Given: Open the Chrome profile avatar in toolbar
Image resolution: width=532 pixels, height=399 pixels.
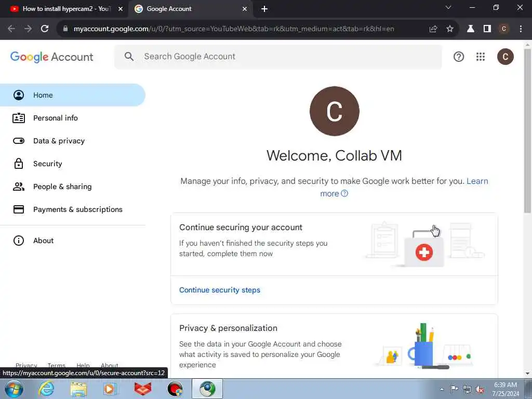Looking at the screenshot, I should click(x=504, y=29).
